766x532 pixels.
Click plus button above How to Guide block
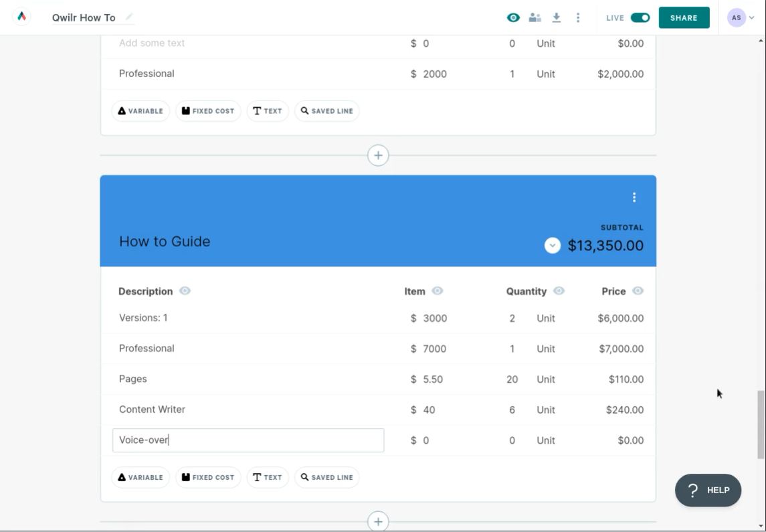[x=378, y=155]
